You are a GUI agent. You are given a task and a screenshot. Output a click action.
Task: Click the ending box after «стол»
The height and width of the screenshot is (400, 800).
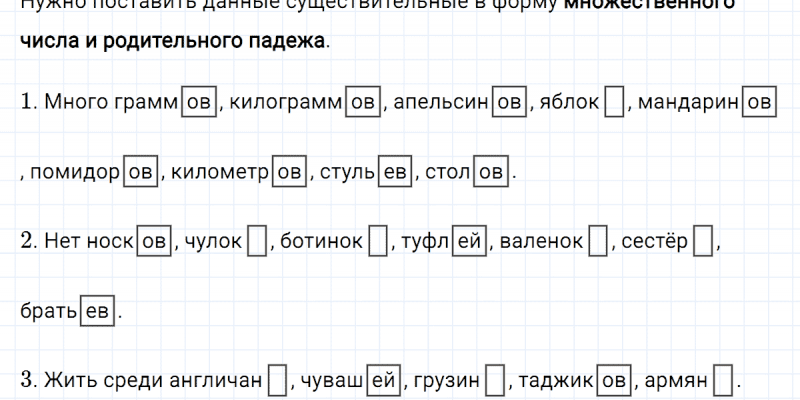coord(492,172)
